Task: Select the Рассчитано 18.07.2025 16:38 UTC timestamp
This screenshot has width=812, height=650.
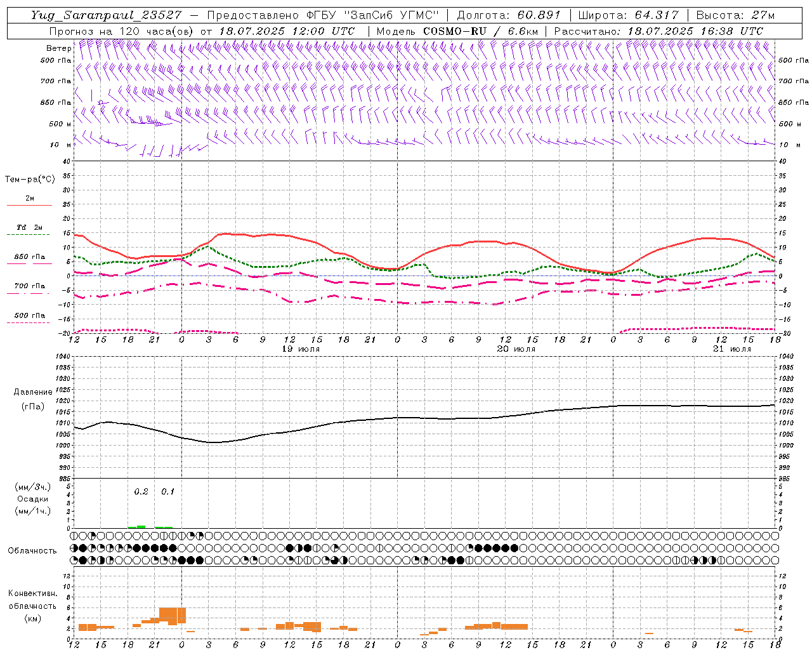Action: [x=658, y=31]
